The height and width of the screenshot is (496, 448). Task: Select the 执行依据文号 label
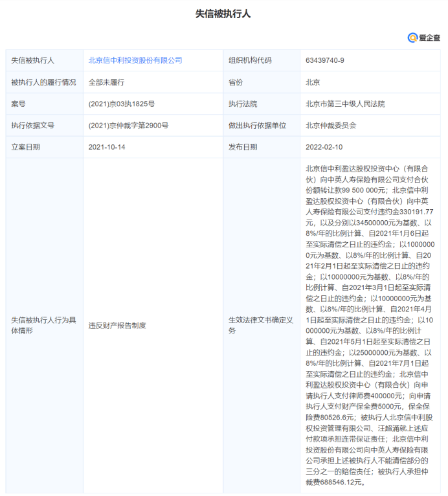pos(33,125)
